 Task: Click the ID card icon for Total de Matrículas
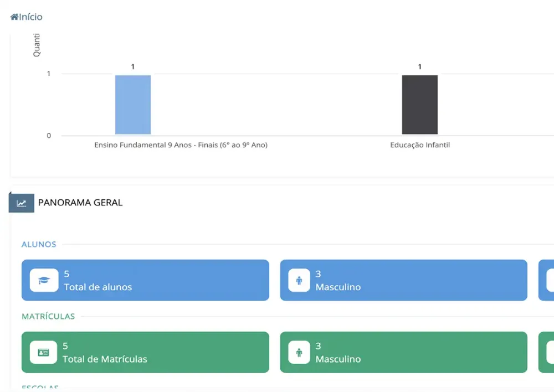tap(43, 352)
